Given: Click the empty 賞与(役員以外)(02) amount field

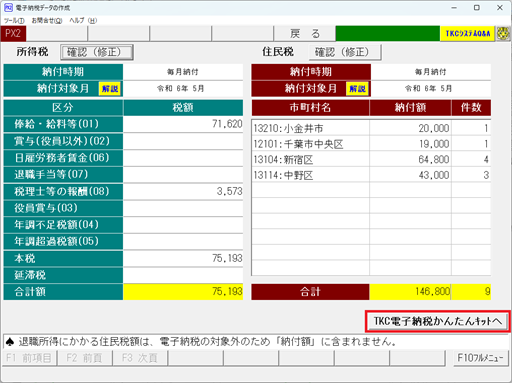Looking at the screenshot, I should coord(183,141).
